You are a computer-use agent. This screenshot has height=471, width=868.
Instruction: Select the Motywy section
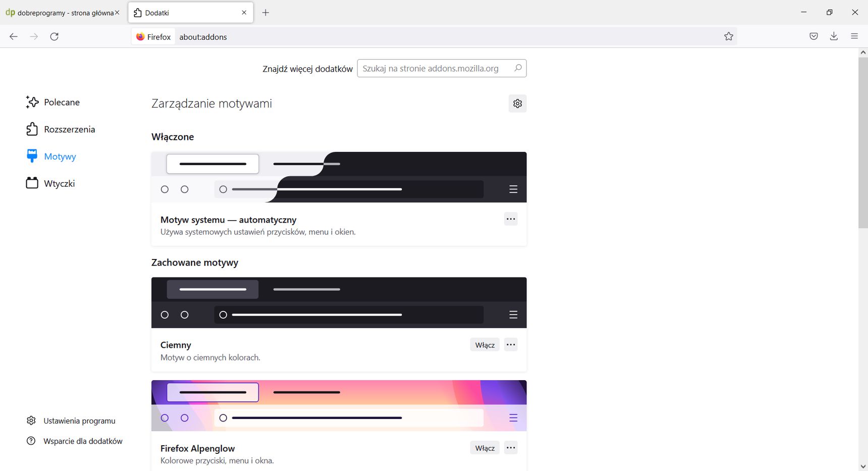(x=50, y=156)
